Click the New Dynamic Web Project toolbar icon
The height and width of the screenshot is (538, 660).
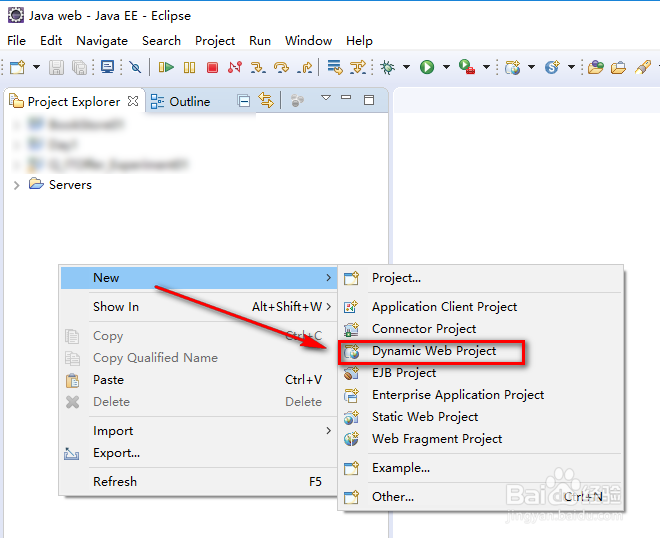[x=513, y=67]
